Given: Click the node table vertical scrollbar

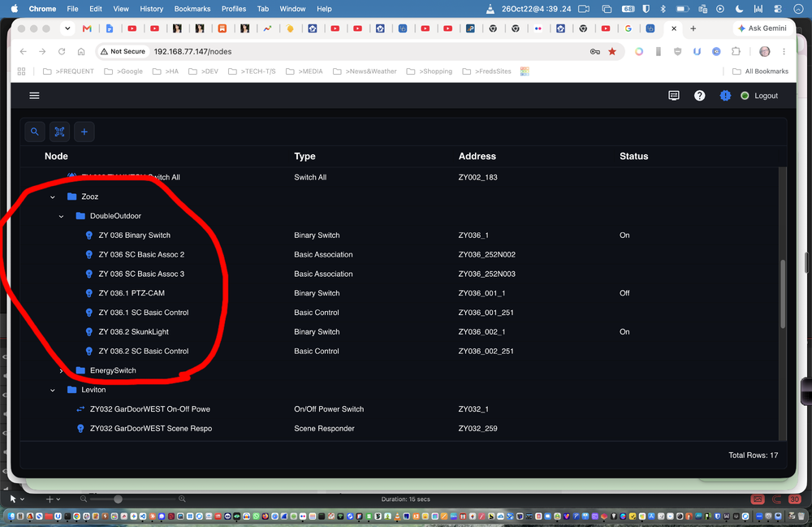Looking at the screenshot, I should click(x=783, y=293).
